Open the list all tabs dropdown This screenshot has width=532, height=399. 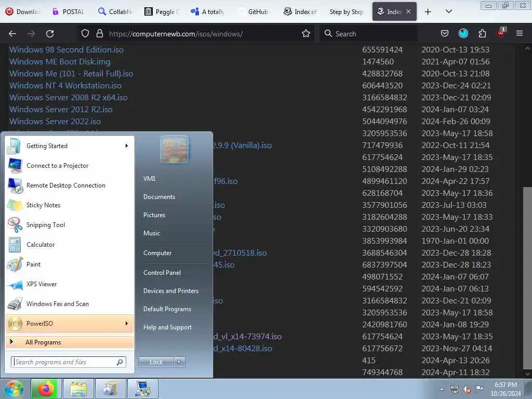point(448,12)
